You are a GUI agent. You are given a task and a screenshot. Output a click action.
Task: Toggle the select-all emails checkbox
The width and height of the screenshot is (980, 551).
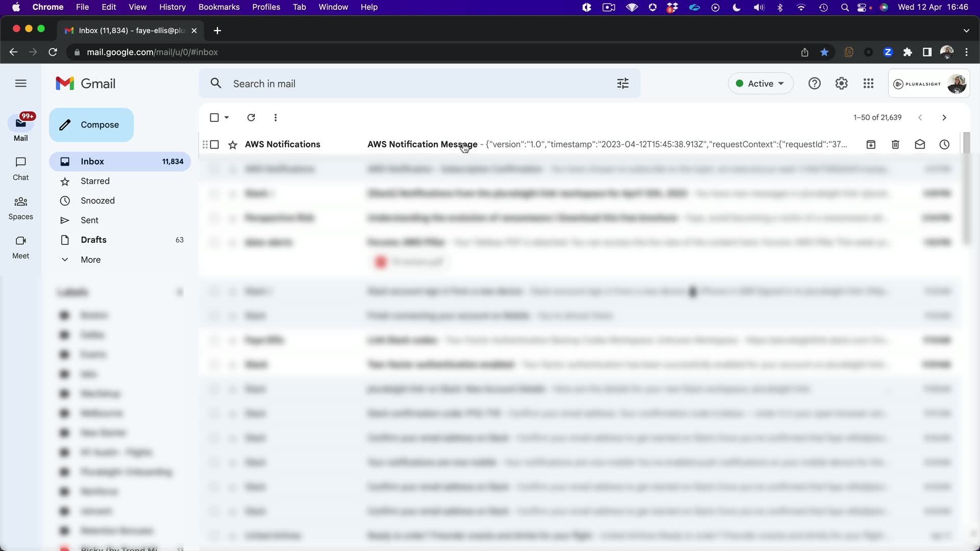tap(214, 117)
